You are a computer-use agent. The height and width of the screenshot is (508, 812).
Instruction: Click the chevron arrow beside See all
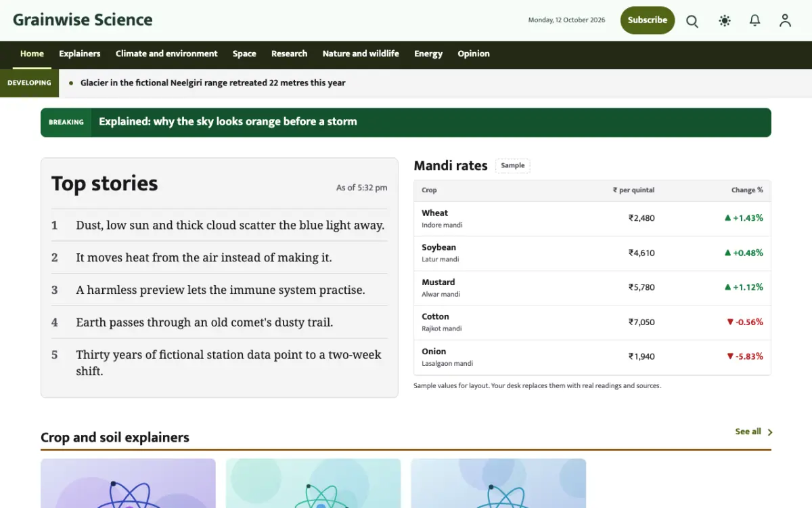(769, 432)
